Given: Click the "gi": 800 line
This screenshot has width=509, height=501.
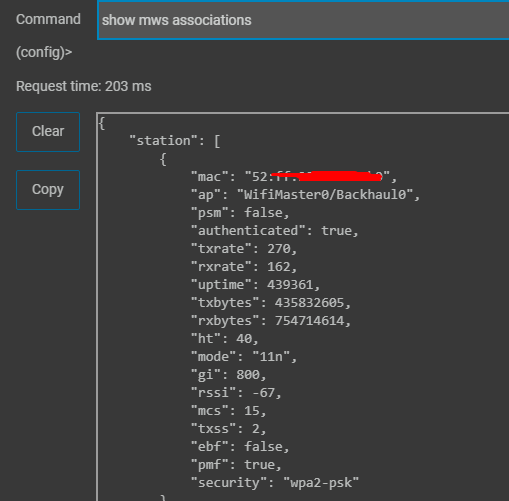Looking at the screenshot, I should (x=228, y=375).
